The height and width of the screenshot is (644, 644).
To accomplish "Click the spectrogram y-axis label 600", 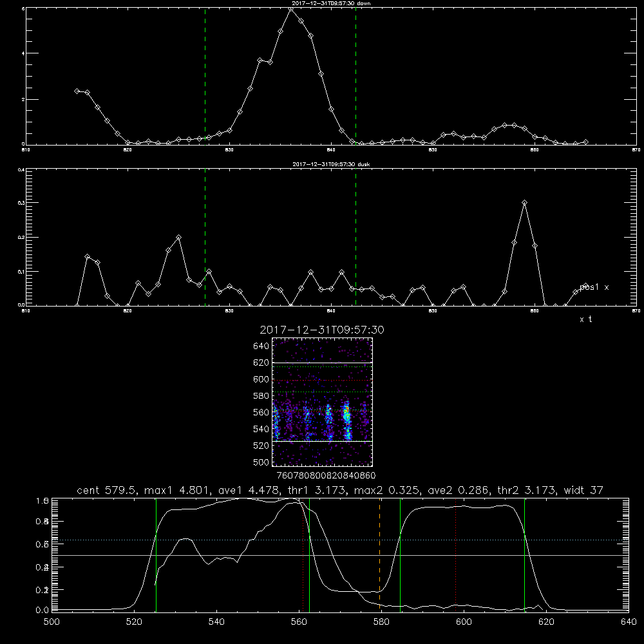I will point(261,379).
